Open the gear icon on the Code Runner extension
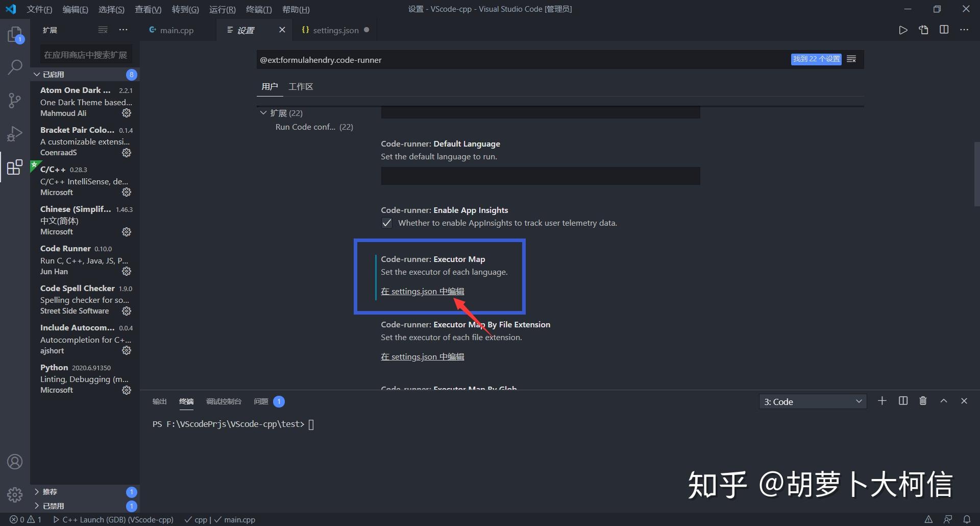980x526 pixels. coord(126,271)
